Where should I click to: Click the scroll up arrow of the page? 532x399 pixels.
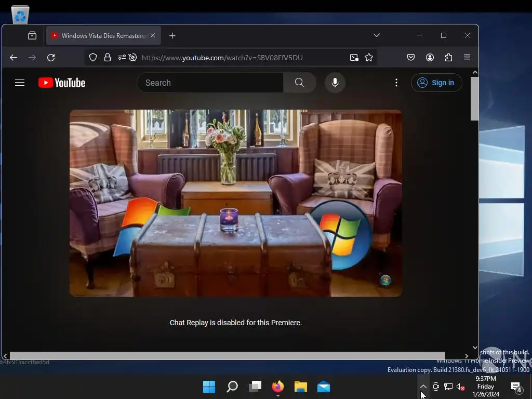pyautogui.click(x=475, y=72)
